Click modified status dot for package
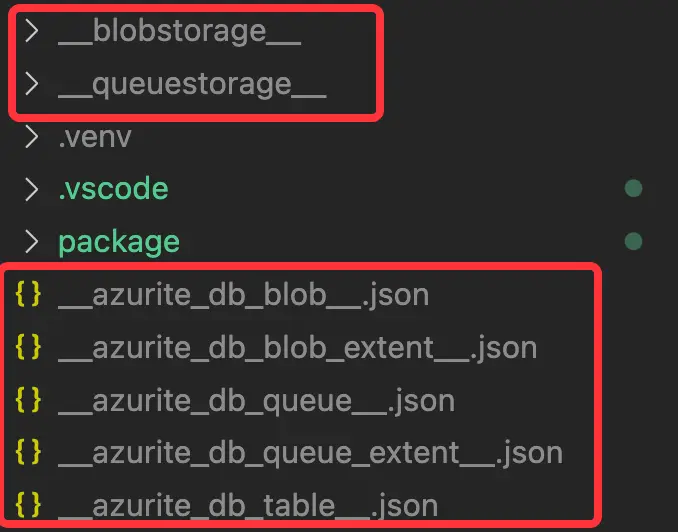This screenshot has width=678, height=532. pos(632,241)
